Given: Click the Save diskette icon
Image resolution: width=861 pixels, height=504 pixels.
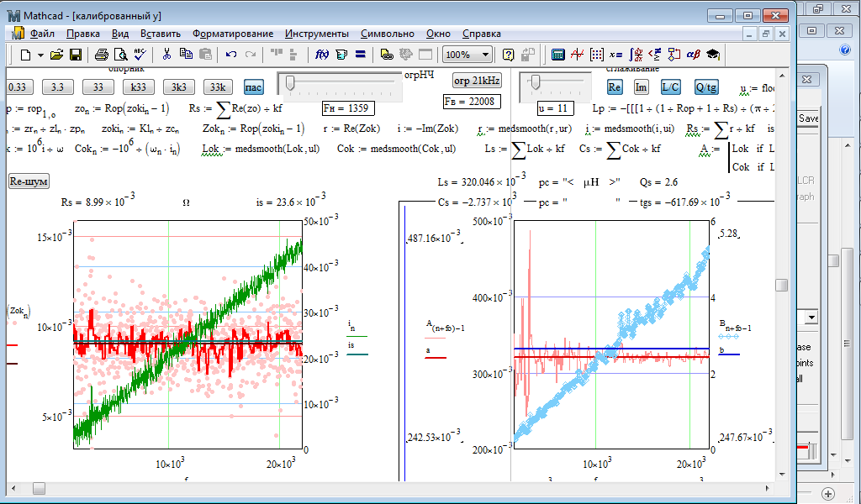Looking at the screenshot, I should [76, 55].
